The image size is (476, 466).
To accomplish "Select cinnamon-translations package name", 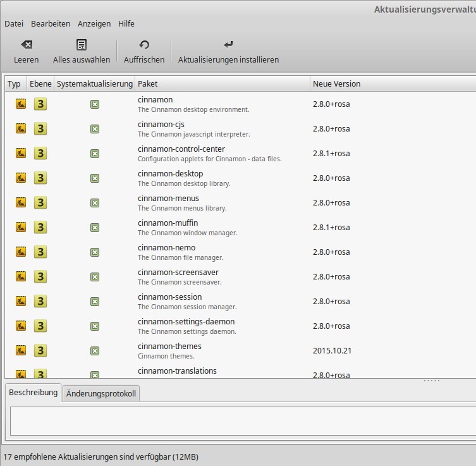I will tap(177, 371).
